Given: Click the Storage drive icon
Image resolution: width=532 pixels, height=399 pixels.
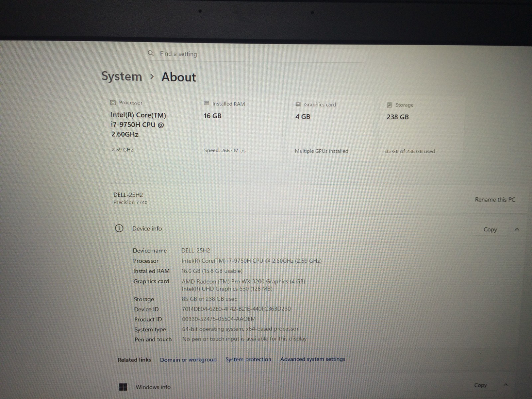Looking at the screenshot, I should click(389, 105).
